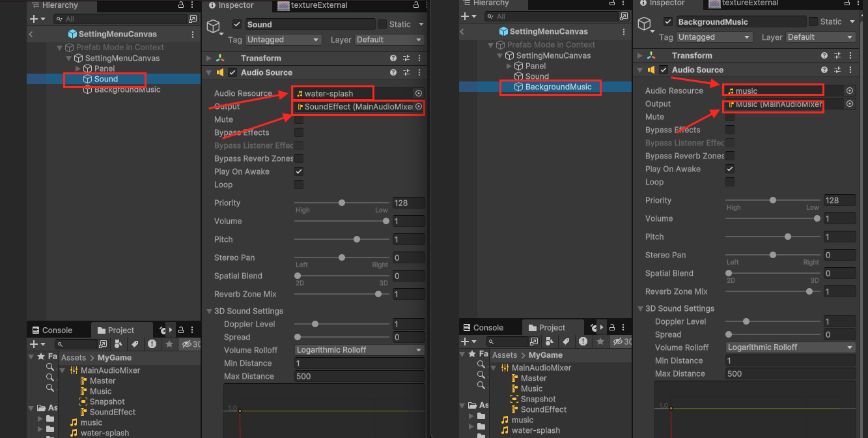Select Snapshot asset in right Project panel
Screen dimensions: 868x438
pos(538,399)
